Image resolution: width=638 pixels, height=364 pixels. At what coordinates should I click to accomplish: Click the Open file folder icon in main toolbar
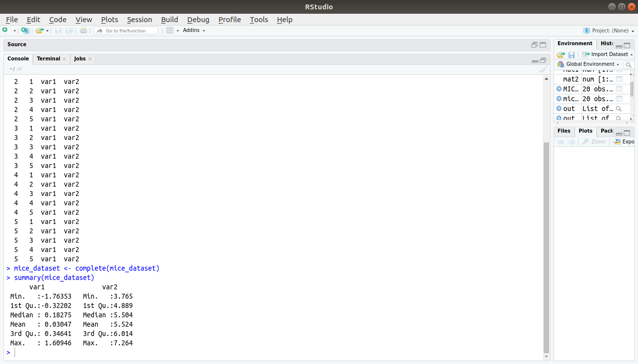[40, 30]
